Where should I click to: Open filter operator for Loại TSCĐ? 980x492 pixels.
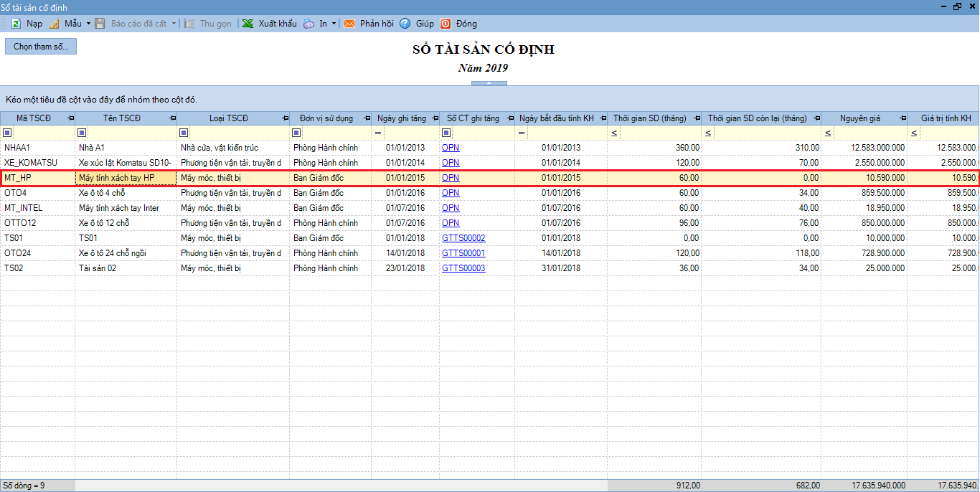pos(184,133)
